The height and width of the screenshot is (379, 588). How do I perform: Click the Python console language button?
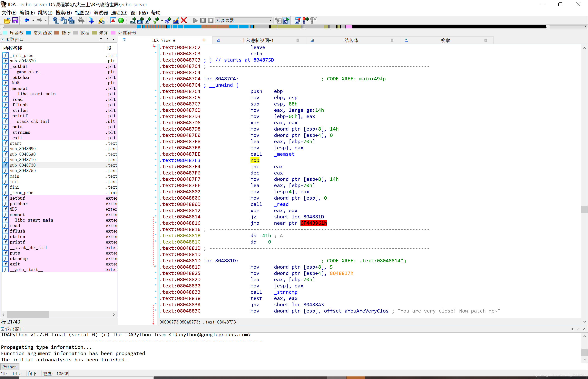pos(10,367)
